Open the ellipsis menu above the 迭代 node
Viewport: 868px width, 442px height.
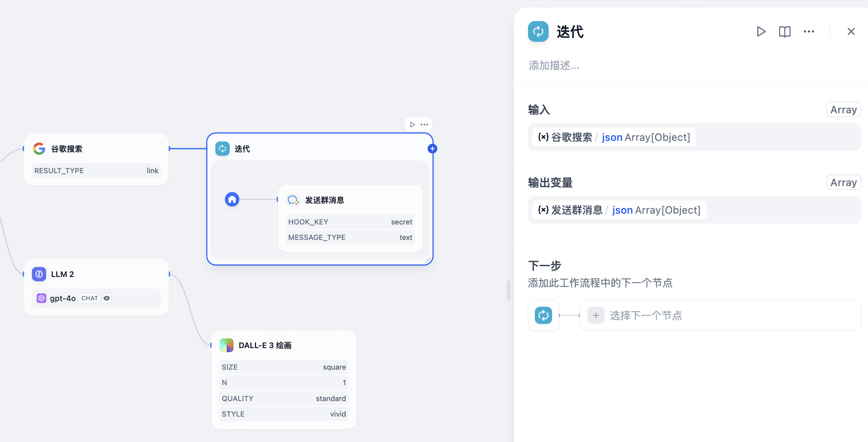[424, 124]
